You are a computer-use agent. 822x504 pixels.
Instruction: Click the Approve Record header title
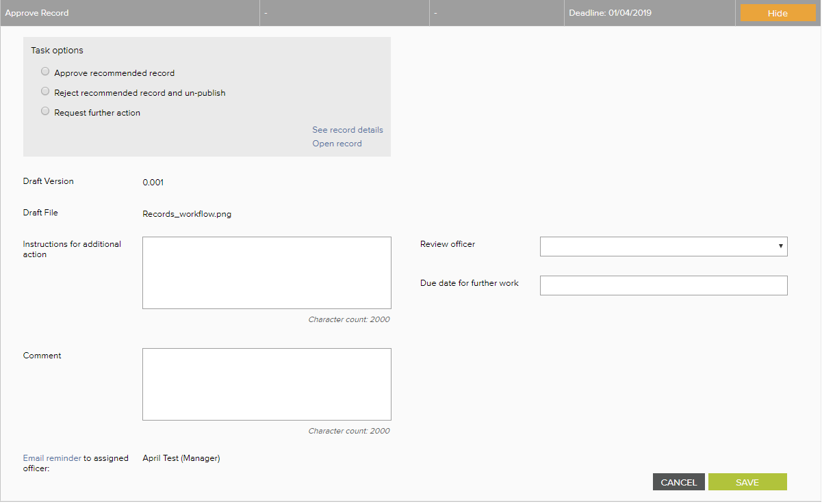tap(37, 13)
